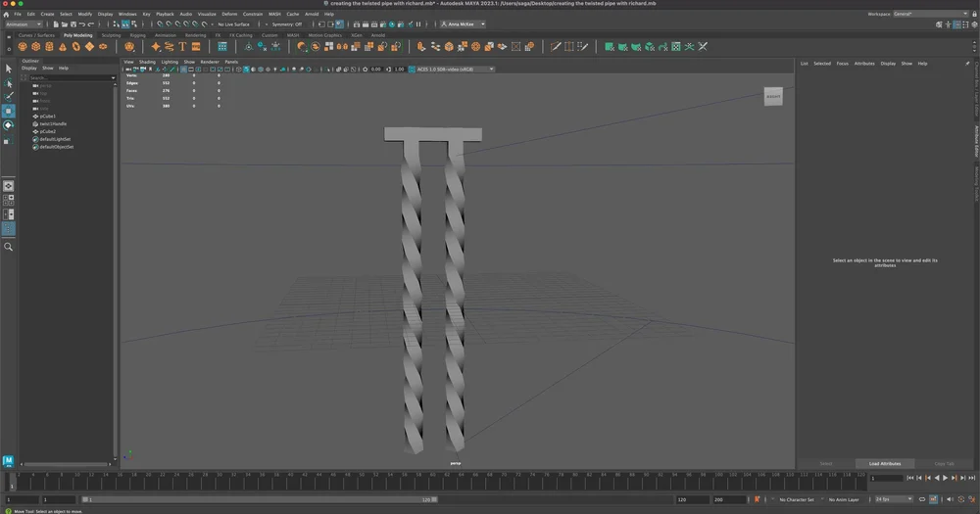
Task: Open the ACES 1.0 SDR-video view transform dropdown
Action: (x=455, y=70)
